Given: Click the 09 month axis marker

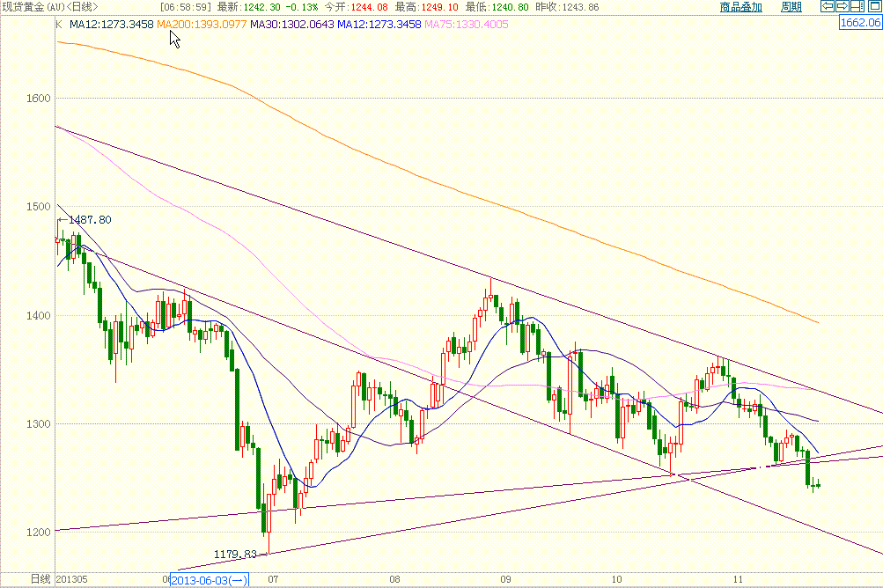Looking at the screenshot, I should click(505, 579).
